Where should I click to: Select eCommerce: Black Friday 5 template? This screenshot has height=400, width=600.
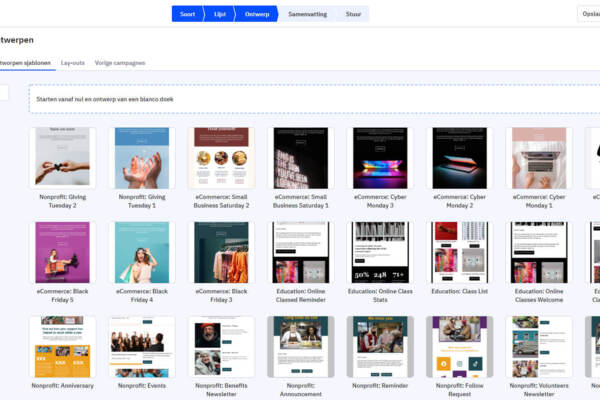point(62,252)
